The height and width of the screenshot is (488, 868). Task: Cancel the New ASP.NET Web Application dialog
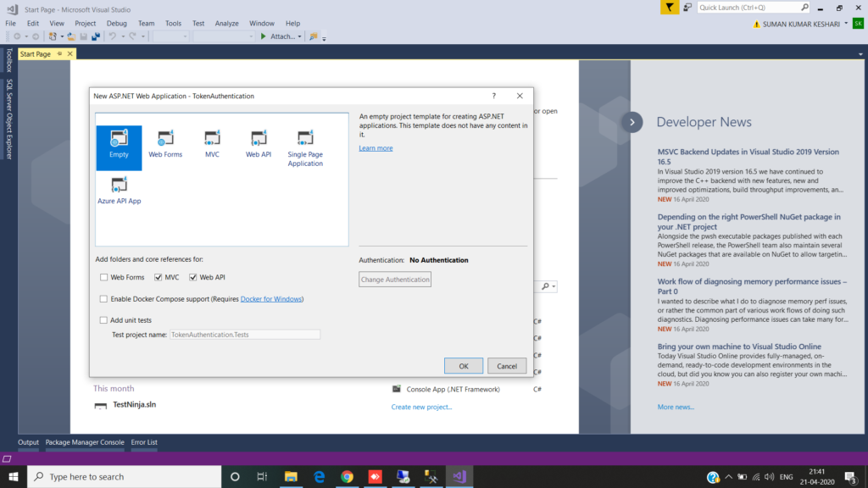click(507, 366)
